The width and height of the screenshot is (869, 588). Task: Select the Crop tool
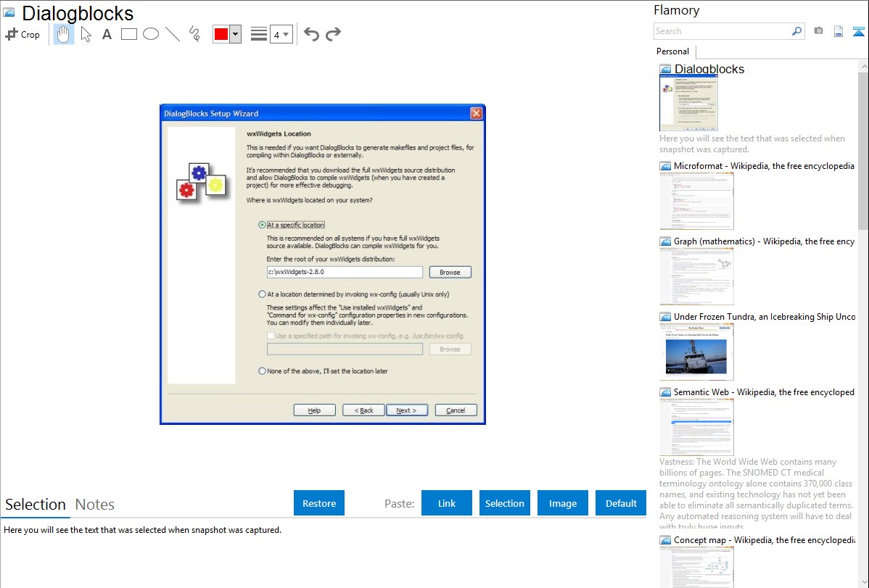[x=22, y=34]
